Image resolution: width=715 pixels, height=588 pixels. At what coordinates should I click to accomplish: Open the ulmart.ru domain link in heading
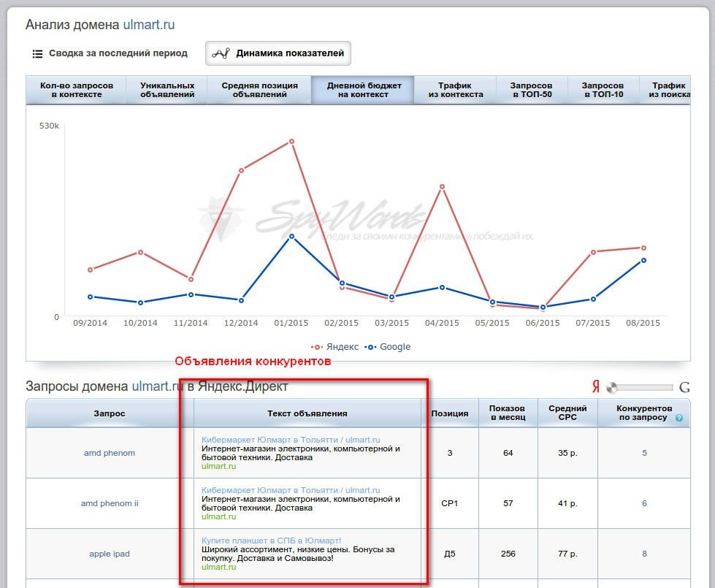click(148, 25)
